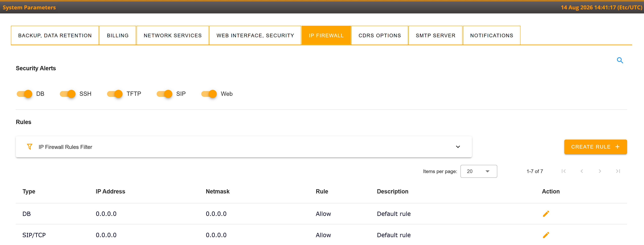
Task: Click the Description column header
Action: click(393, 191)
